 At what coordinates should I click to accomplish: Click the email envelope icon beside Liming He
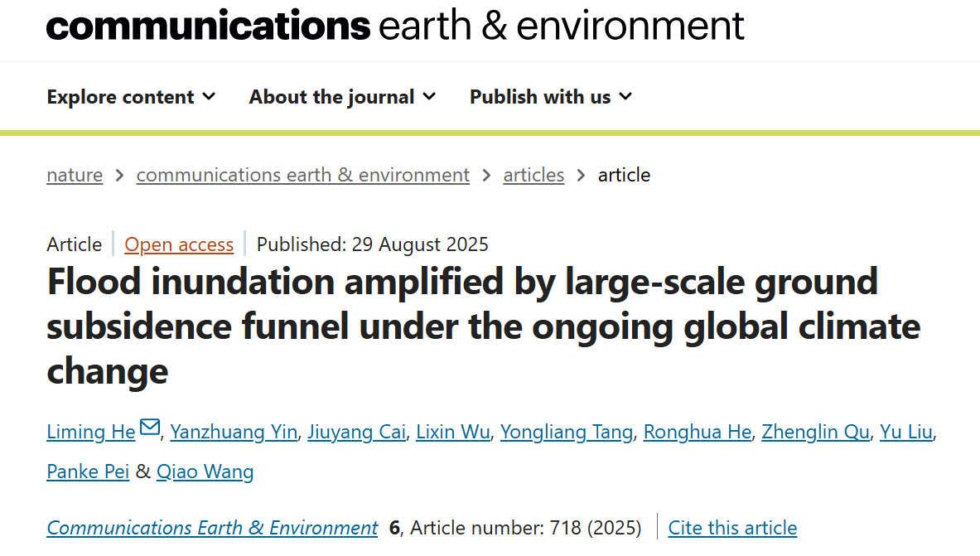pos(150,428)
